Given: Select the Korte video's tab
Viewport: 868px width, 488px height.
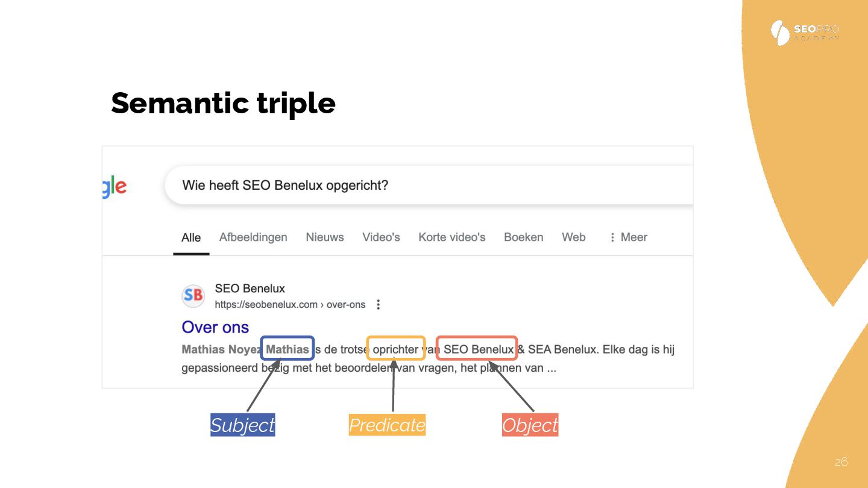Looking at the screenshot, I should [x=452, y=237].
